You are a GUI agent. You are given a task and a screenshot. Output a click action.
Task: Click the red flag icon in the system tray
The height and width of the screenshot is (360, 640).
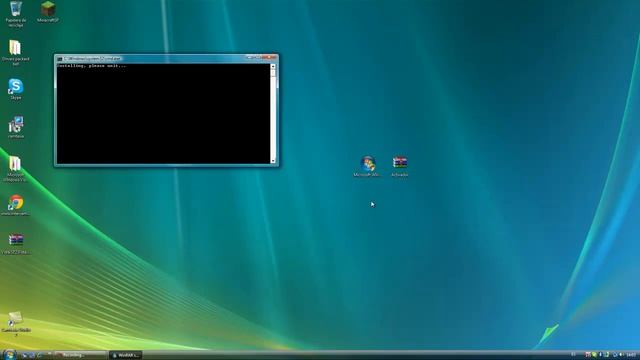[x=587, y=355]
